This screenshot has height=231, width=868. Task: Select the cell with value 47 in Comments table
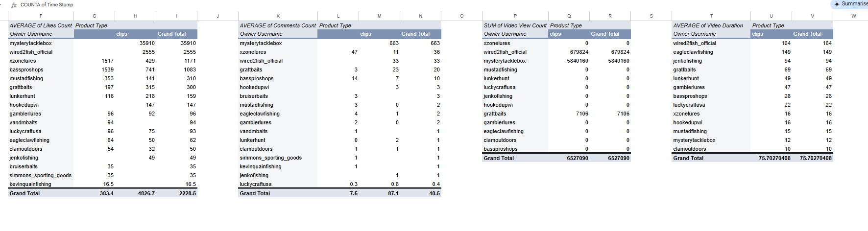[338, 52]
